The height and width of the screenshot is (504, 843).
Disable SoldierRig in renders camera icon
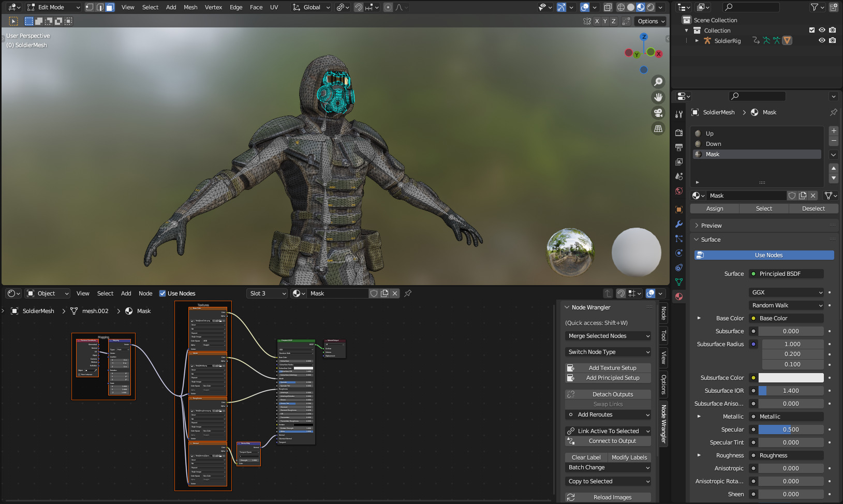832,40
